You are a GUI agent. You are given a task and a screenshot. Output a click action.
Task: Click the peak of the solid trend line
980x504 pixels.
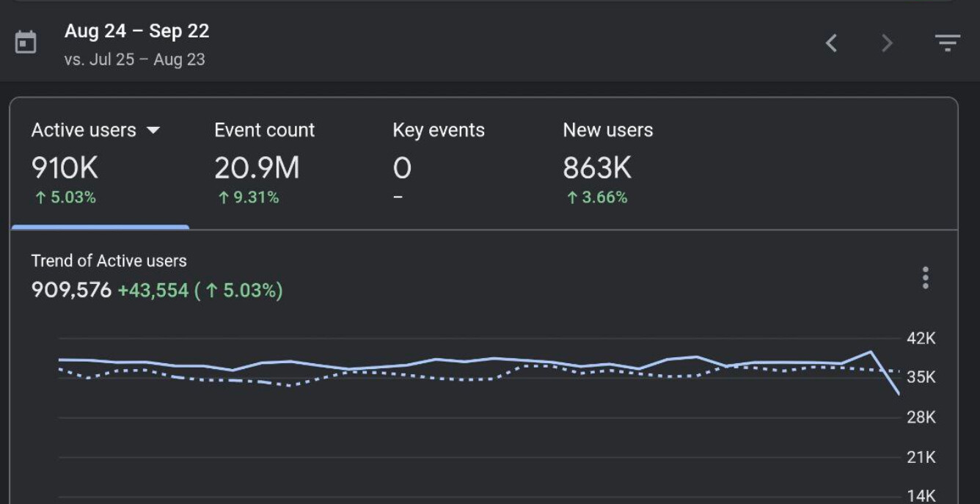click(871, 352)
